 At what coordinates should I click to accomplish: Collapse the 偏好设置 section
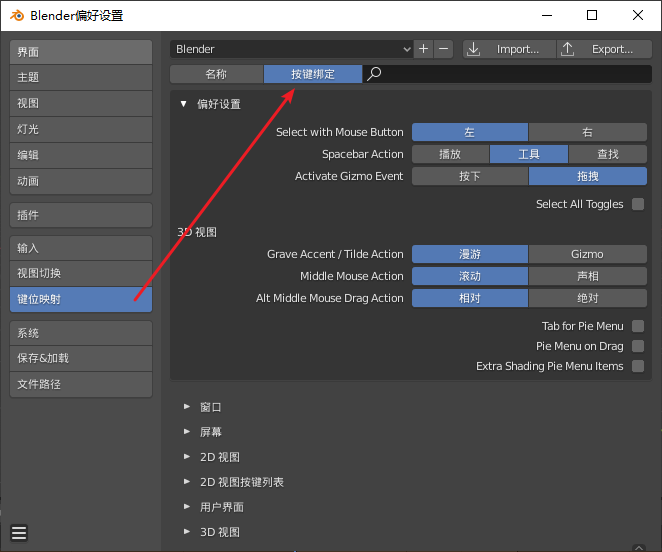click(x=184, y=104)
